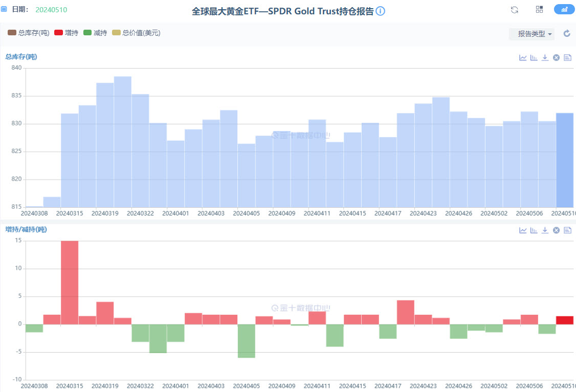Toggle the blue chart mode button
576x392 pixels.
coord(564,10)
